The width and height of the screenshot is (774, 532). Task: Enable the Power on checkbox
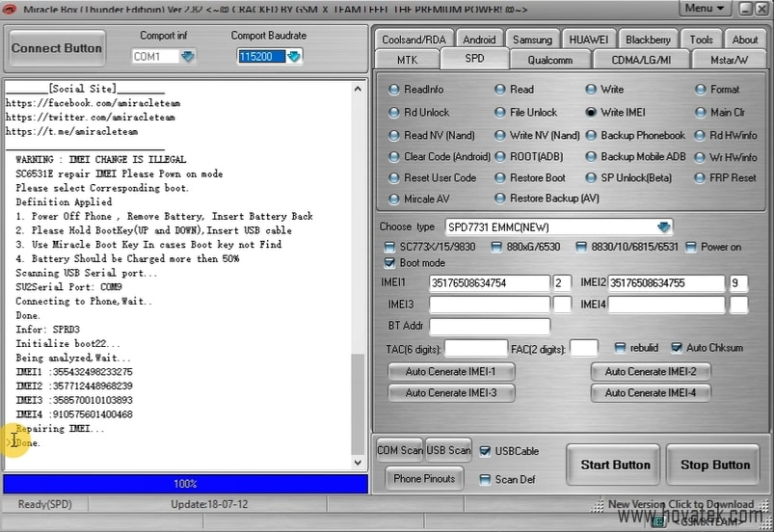pos(690,247)
